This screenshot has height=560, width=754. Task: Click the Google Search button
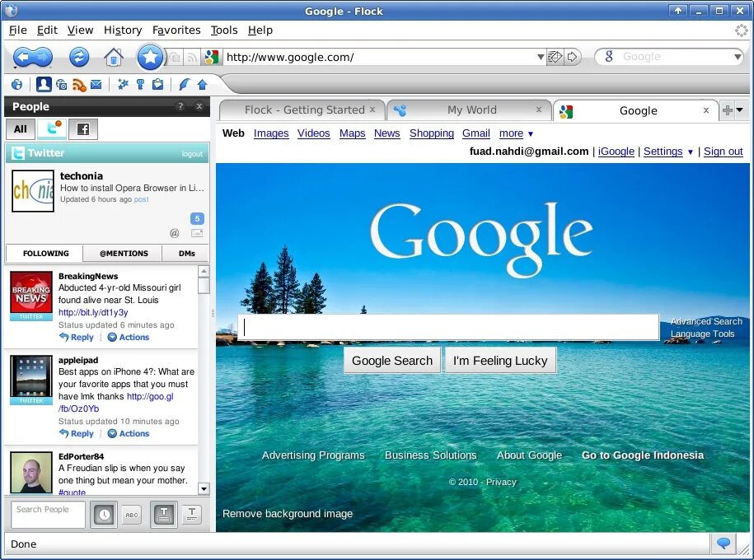click(392, 361)
